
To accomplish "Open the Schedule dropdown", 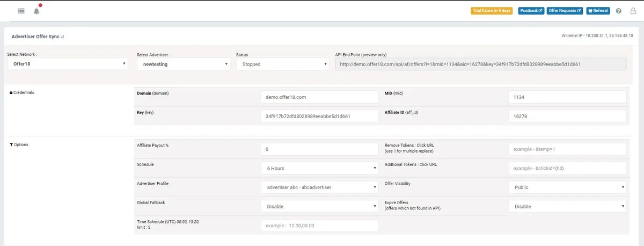I will click(319, 168).
